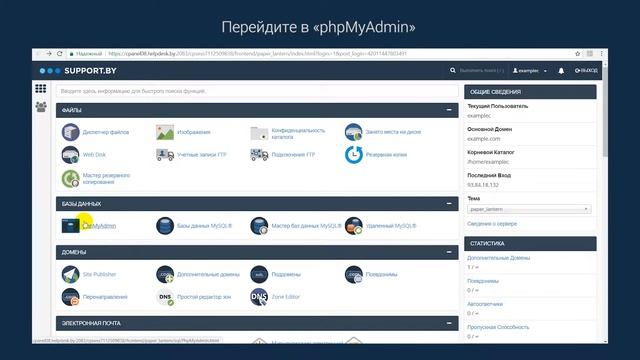Collapse the БАЗЫ ДАННЫХ section
Screen dimensions: 640x360
pyautogui.click(x=449, y=203)
